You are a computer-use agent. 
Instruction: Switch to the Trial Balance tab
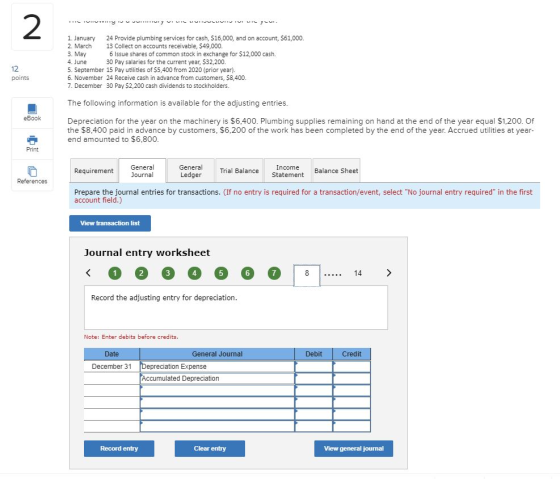point(239,171)
